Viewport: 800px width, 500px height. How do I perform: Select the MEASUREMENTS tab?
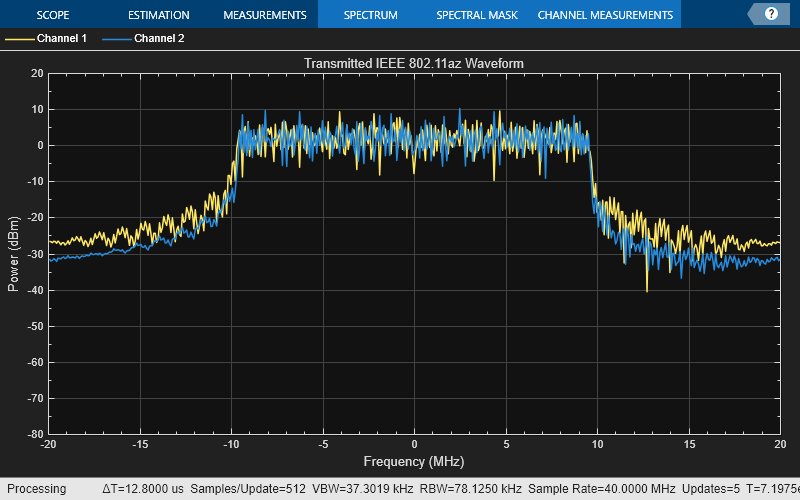pyautogui.click(x=265, y=15)
